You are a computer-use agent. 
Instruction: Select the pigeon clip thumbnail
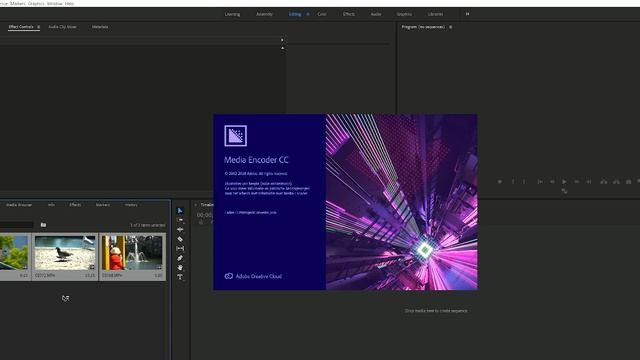click(x=65, y=253)
